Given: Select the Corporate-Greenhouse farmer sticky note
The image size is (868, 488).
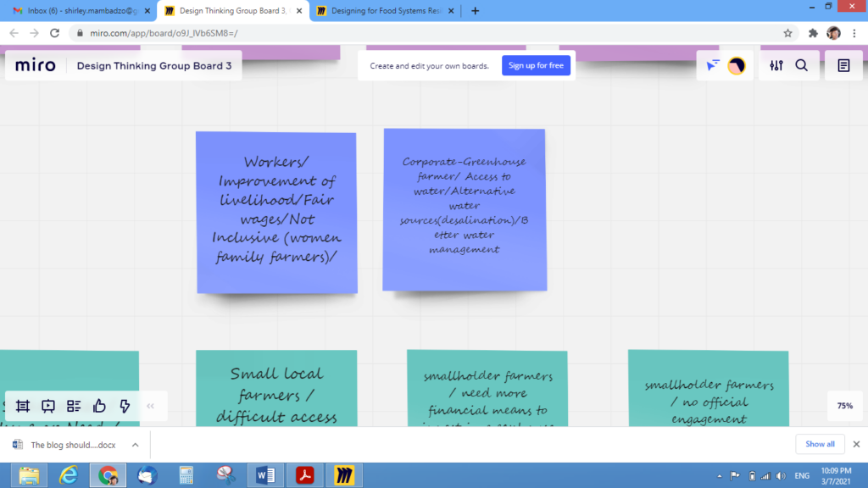Looking at the screenshot, I should [x=465, y=210].
